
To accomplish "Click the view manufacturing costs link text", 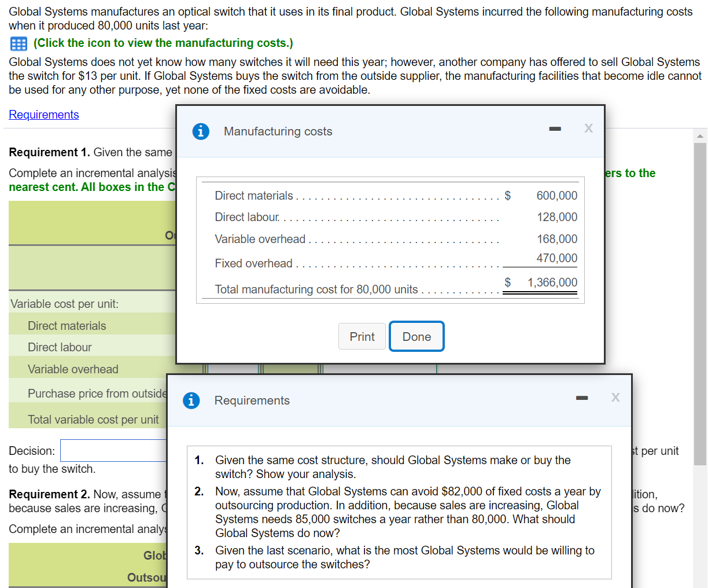I will (x=163, y=43).
